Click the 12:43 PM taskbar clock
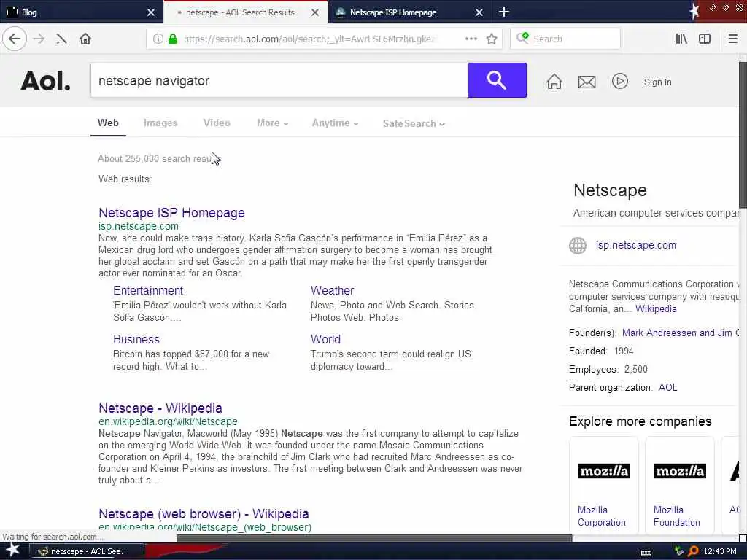Image resolution: width=747 pixels, height=560 pixels. 720,551
